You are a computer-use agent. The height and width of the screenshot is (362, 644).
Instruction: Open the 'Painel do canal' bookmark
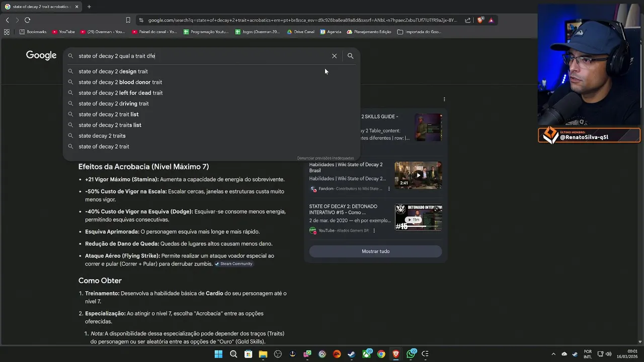[x=154, y=32]
